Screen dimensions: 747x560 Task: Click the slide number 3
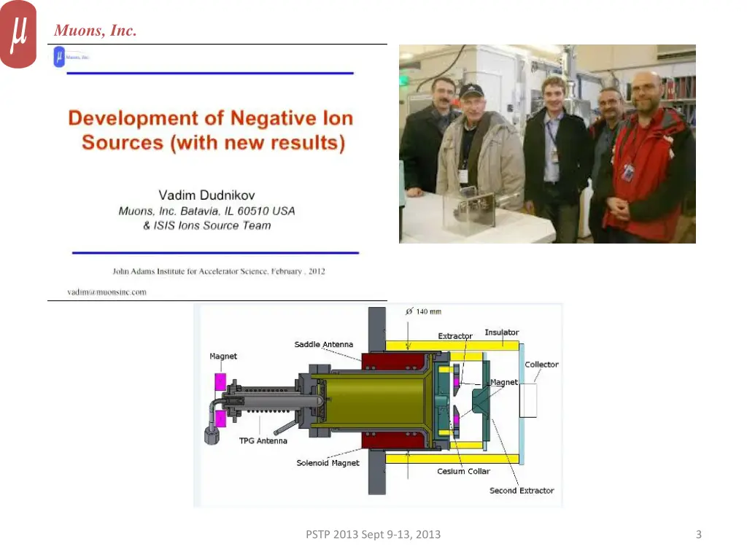[698, 534]
